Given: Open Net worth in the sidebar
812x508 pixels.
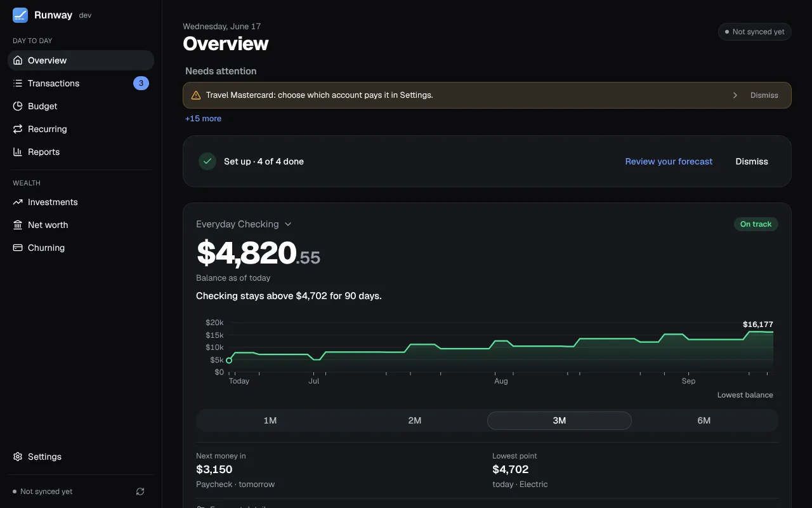Looking at the screenshot, I should pos(81,225).
